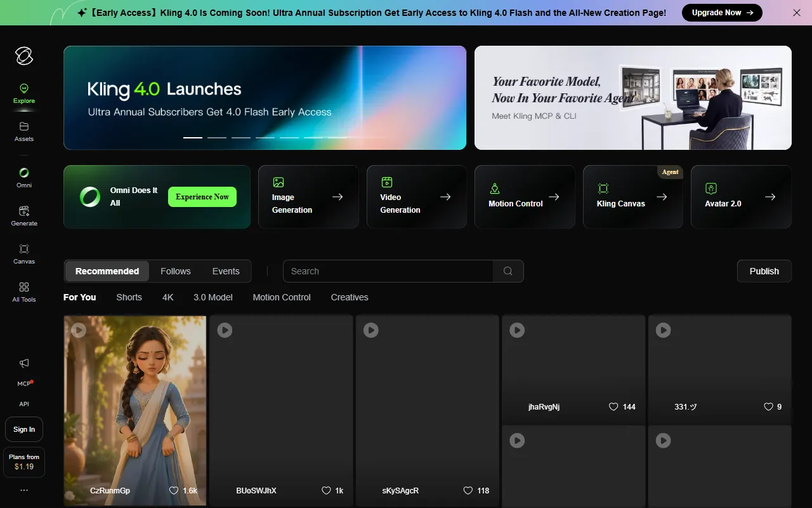
Task: Play the BUoSWJhX video
Action: [x=225, y=330]
